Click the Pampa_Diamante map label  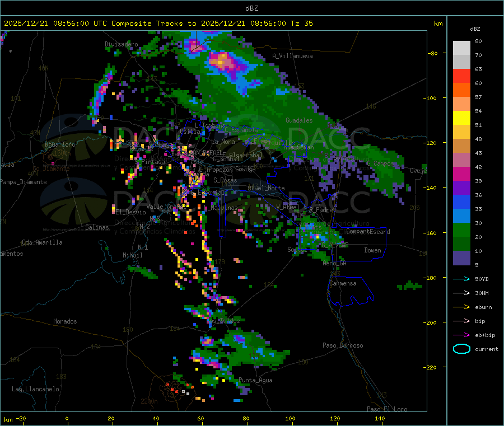click(24, 182)
